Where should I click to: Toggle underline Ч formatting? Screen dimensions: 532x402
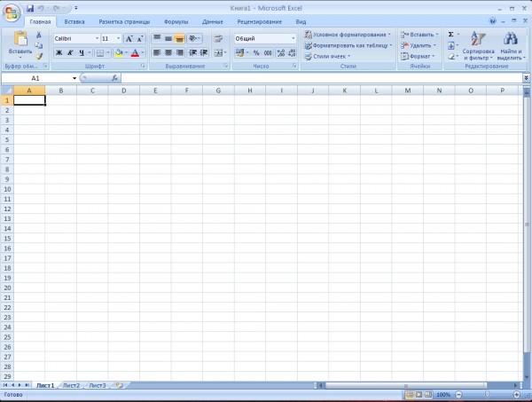(x=82, y=52)
